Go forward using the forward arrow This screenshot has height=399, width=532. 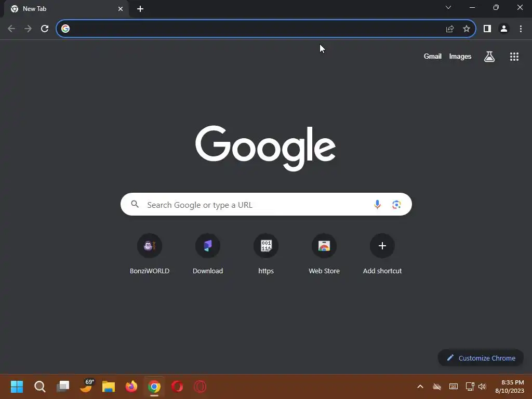tap(28, 29)
